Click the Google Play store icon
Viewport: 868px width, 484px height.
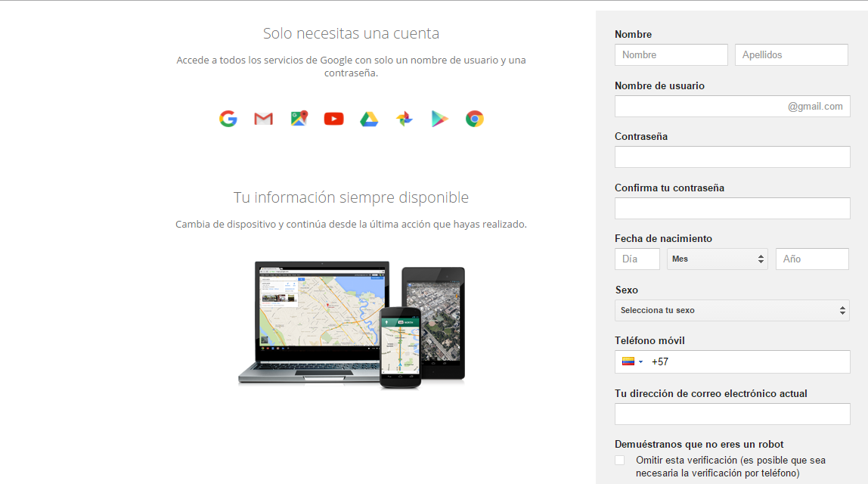tap(439, 119)
